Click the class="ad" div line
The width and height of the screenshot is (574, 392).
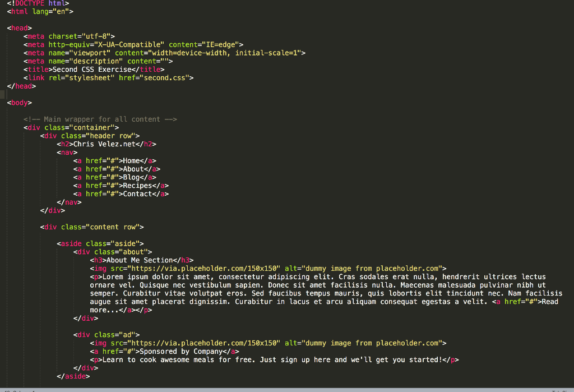107,335
